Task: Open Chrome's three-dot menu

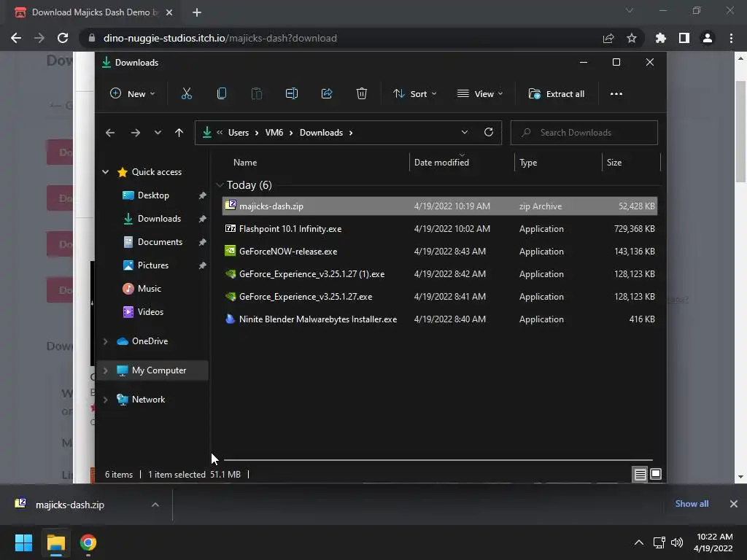Action: click(731, 38)
